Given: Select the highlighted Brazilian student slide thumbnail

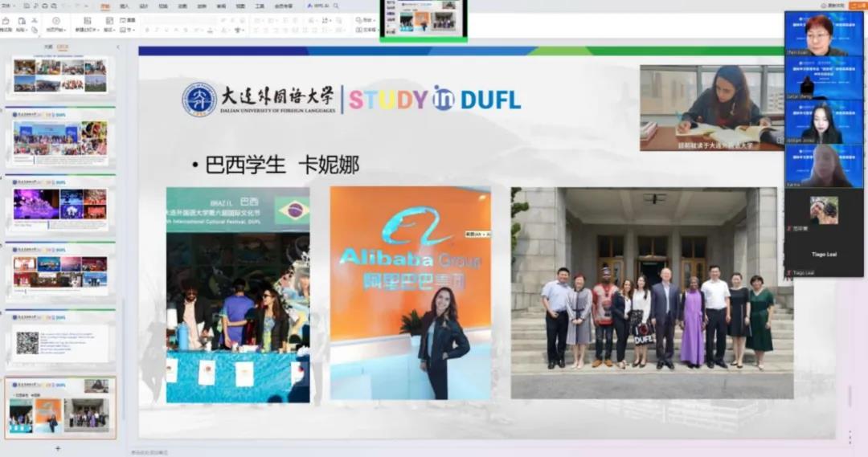Looking at the screenshot, I should point(60,408).
